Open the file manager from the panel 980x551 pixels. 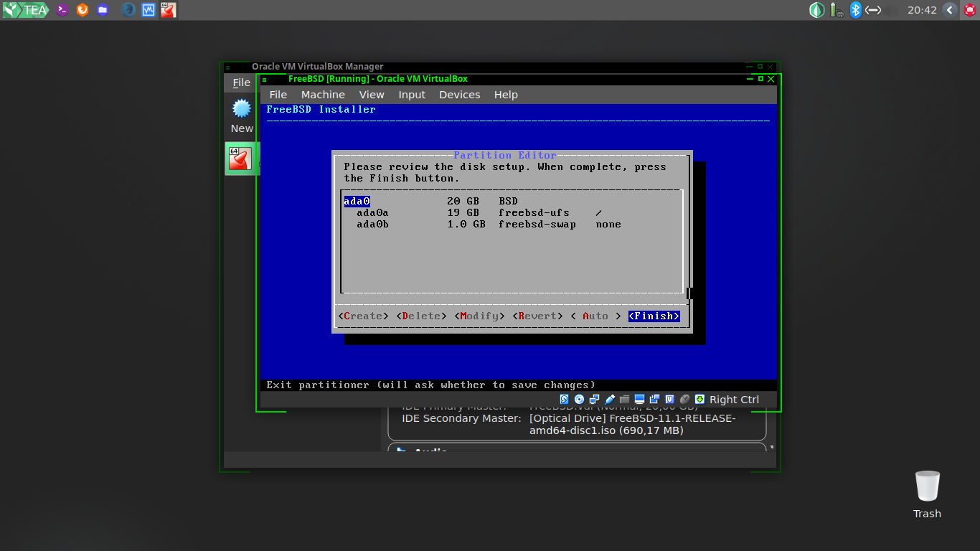(x=103, y=10)
